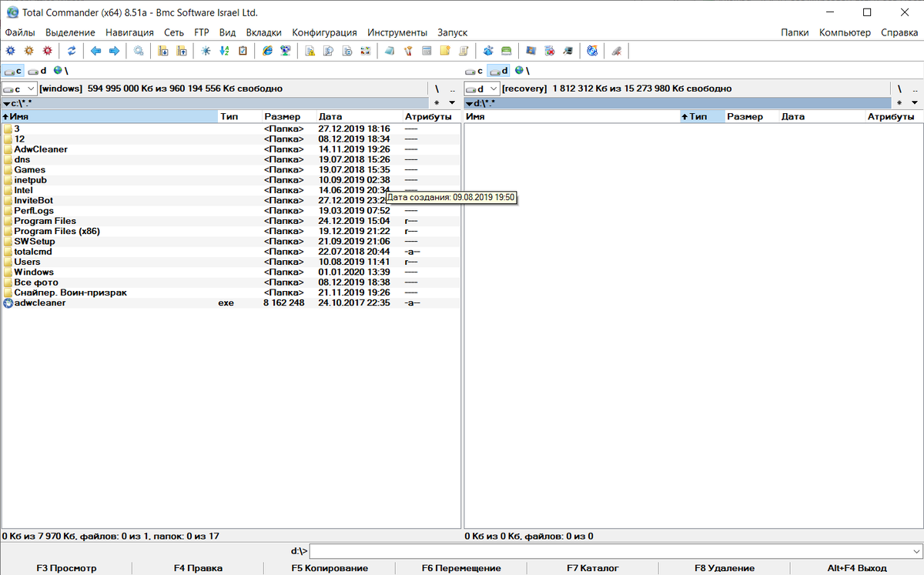
Task: Open the Конфигурация menu
Action: point(324,32)
